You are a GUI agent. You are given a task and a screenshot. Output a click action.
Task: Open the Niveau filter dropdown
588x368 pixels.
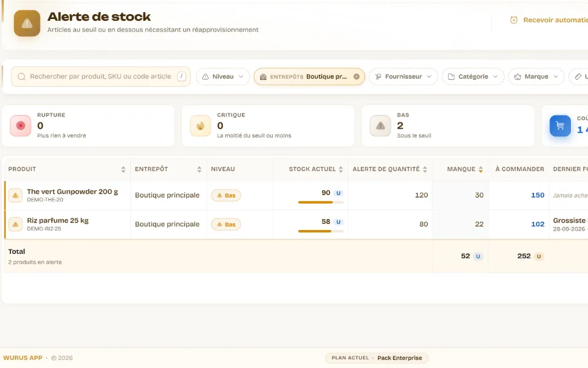click(223, 77)
